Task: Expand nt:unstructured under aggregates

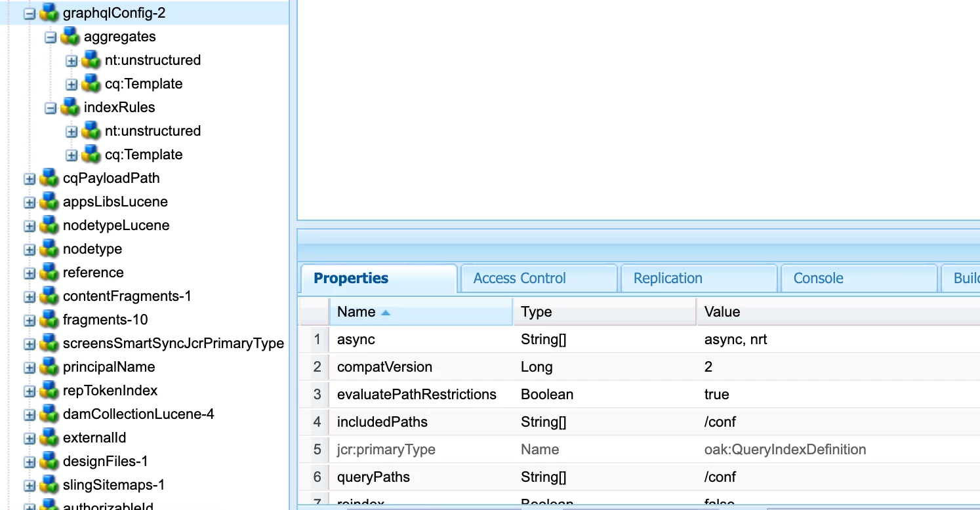Action: [x=71, y=61]
